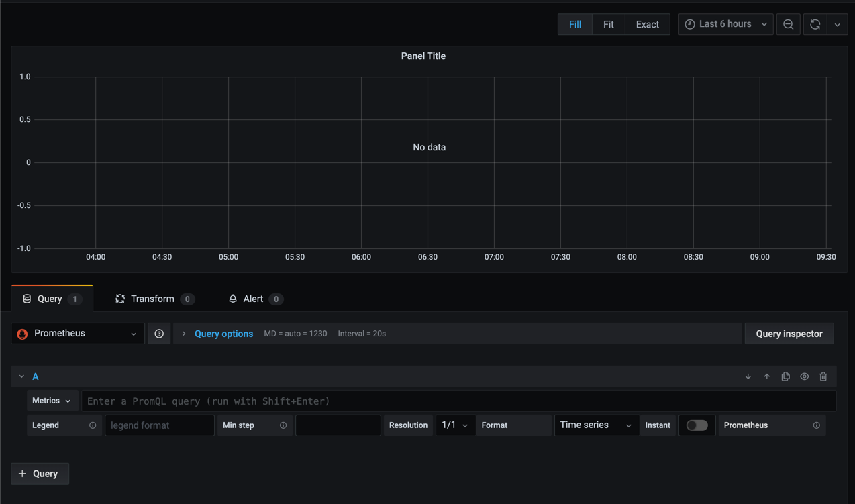Move query A up with the arrow icon
The width and height of the screenshot is (855, 504).
767,377
